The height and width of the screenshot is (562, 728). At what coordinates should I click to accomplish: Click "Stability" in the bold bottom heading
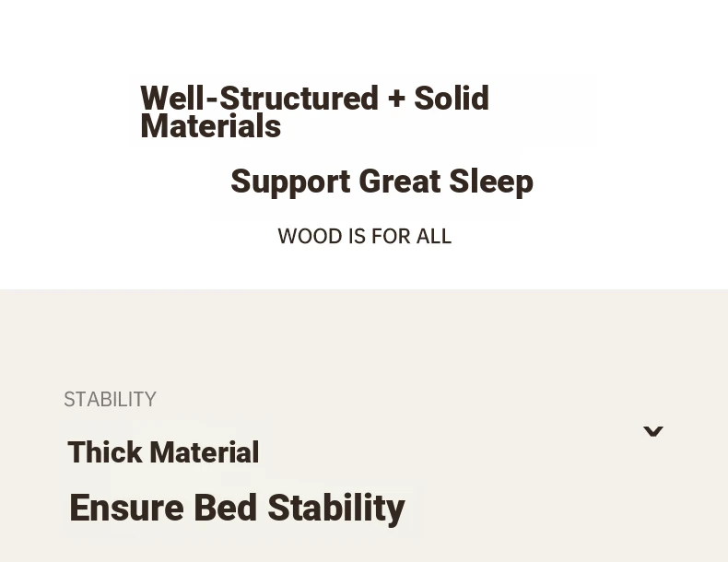pos(335,508)
